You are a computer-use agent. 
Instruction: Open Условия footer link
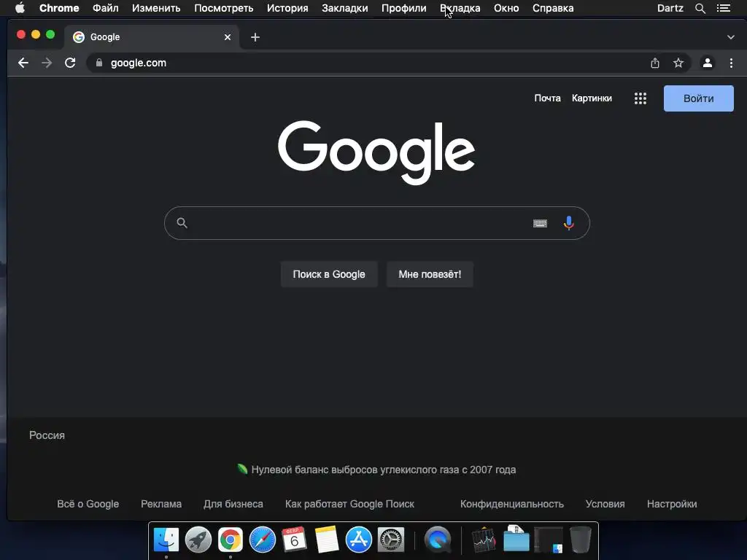605,504
